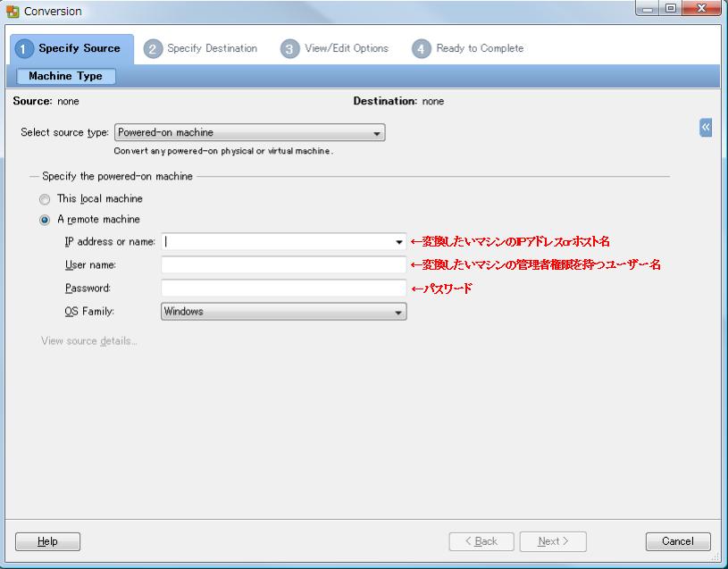Click the Help button
The width and height of the screenshot is (728, 569).
pyautogui.click(x=47, y=541)
